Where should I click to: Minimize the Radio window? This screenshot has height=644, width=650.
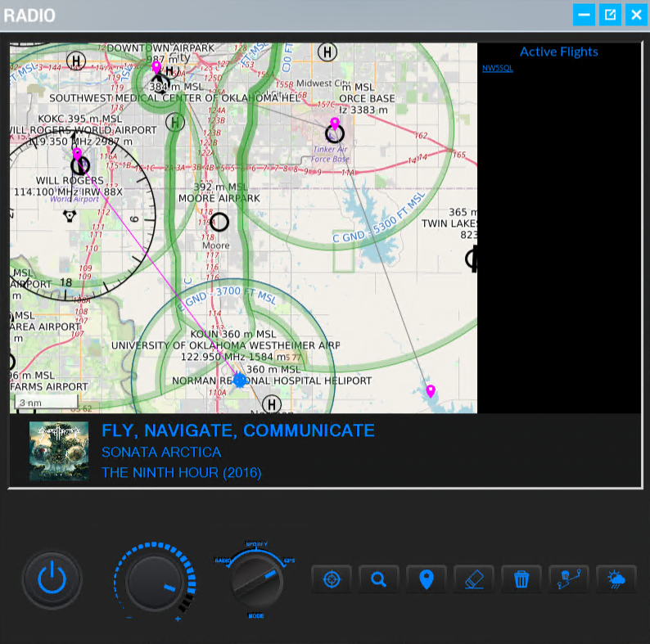point(584,15)
